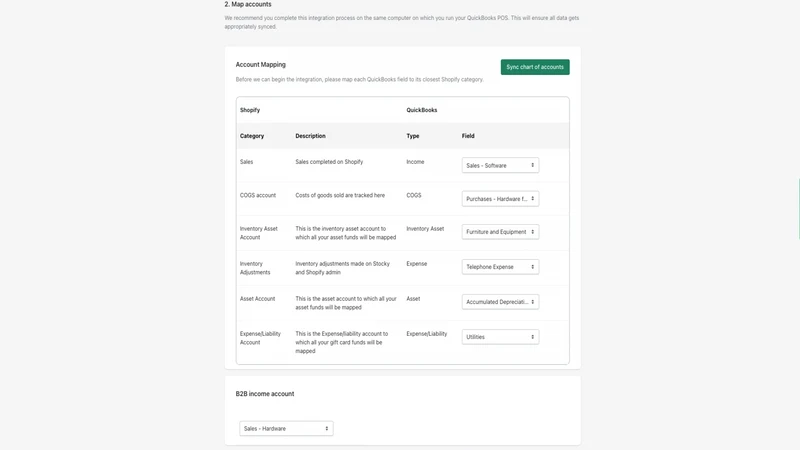Select the 'Inventory Asset Account' category cell

[x=259, y=233]
